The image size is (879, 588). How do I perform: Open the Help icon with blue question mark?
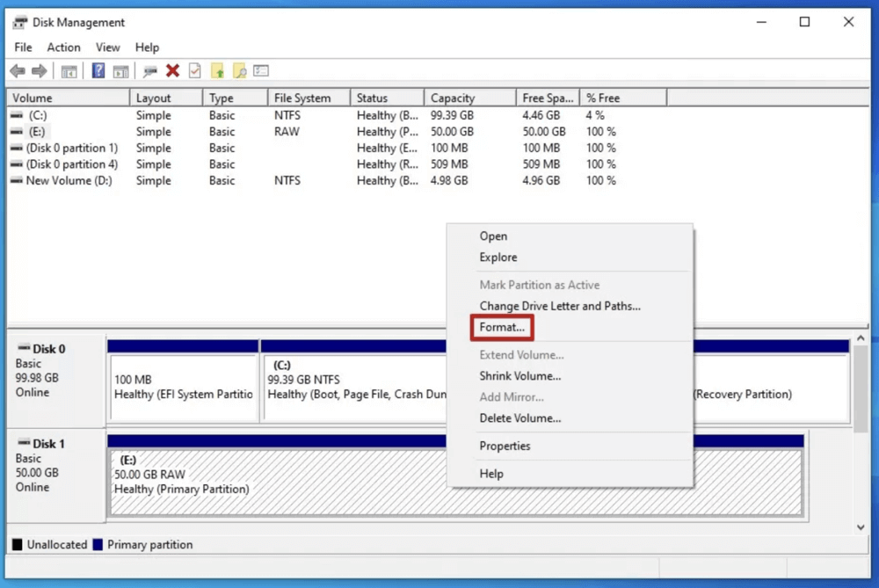pos(98,70)
